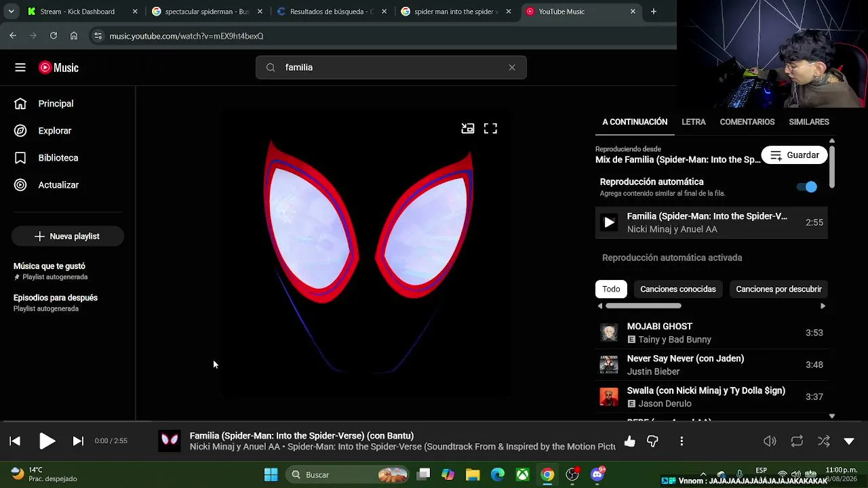868x488 pixels.
Task: Dislike the current song with thumbs down
Action: click(x=652, y=441)
